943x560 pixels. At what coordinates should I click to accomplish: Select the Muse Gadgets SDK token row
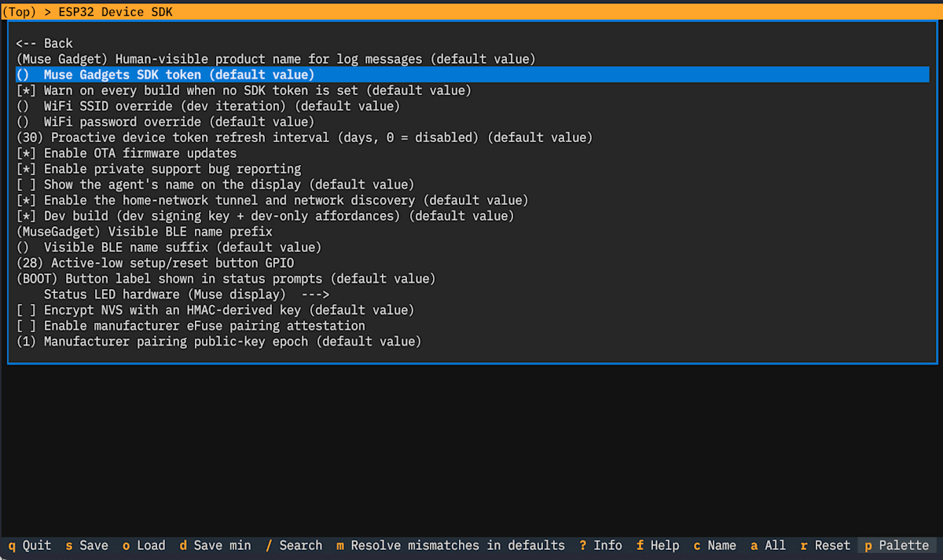pyautogui.click(x=472, y=75)
